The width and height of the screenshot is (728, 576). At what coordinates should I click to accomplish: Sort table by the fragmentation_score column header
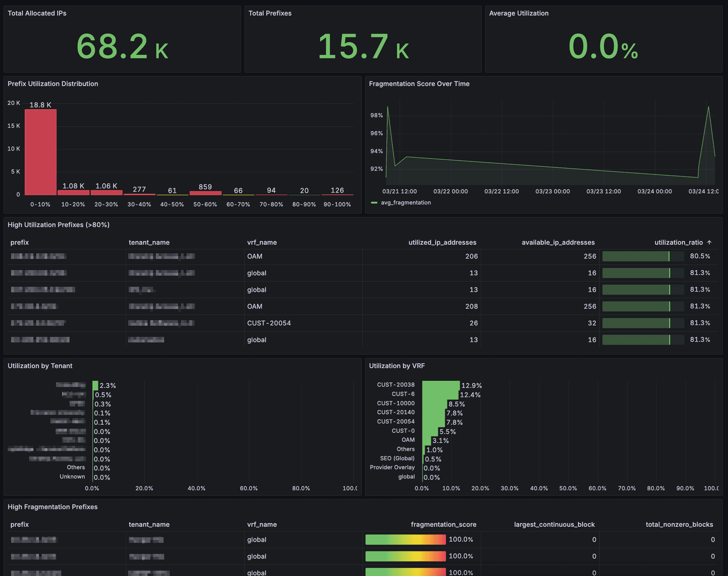[443, 524]
